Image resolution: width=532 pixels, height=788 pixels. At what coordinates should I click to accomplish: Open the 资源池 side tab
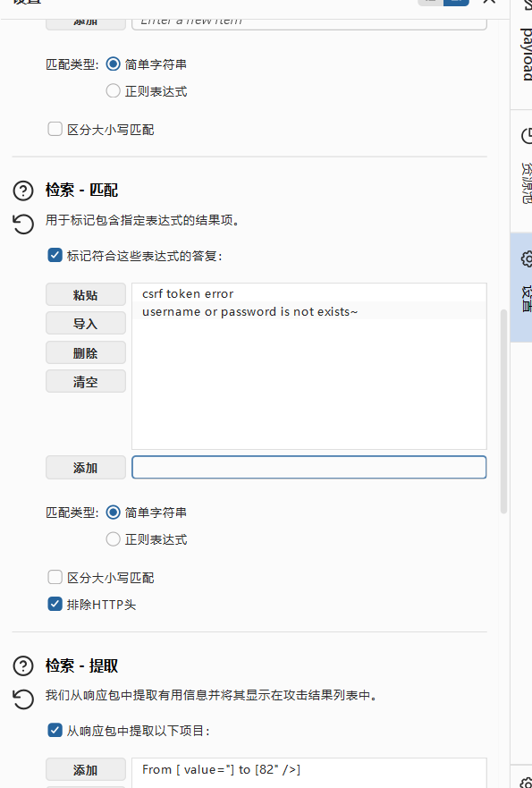pos(522,171)
